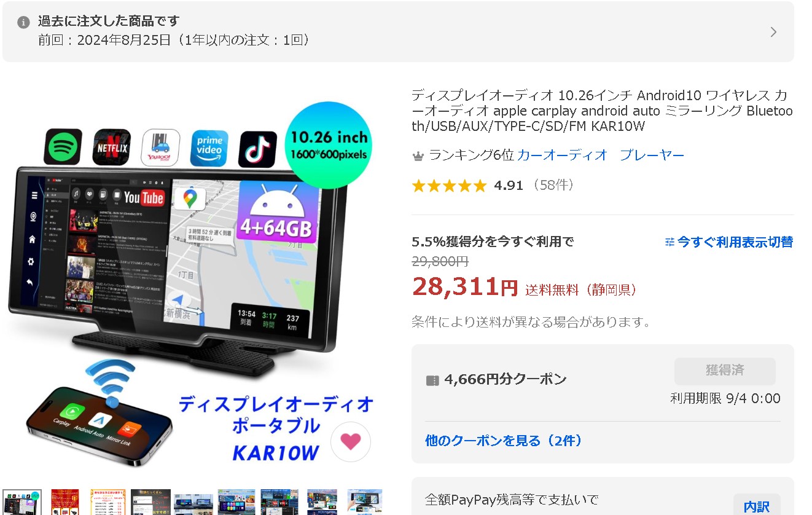The image size is (812, 515).
Task: Select the third orange price-list thumbnail
Action: (x=107, y=502)
